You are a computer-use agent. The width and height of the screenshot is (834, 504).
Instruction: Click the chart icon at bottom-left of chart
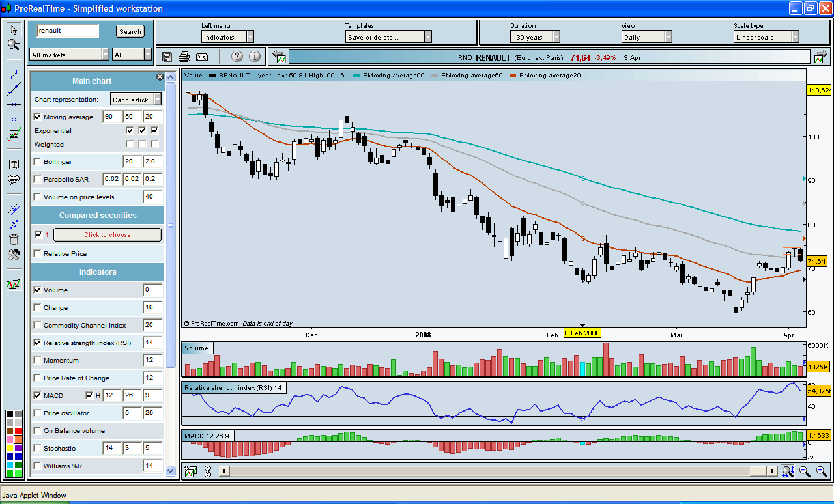tap(190, 471)
